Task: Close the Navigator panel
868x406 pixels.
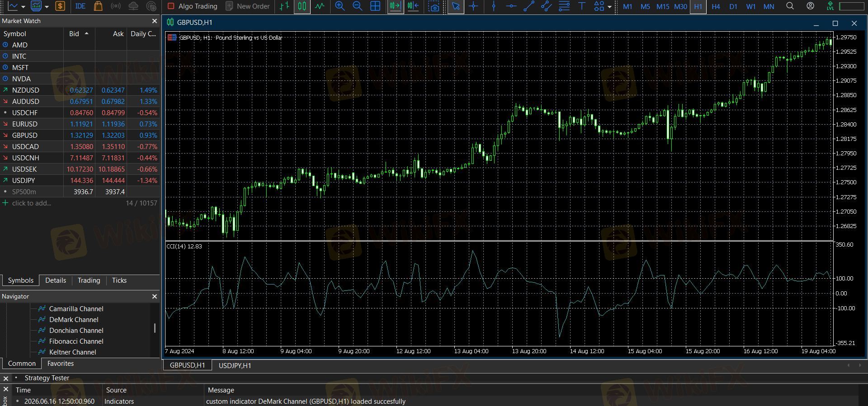Action: pyautogui.click(x=155, y=296)
